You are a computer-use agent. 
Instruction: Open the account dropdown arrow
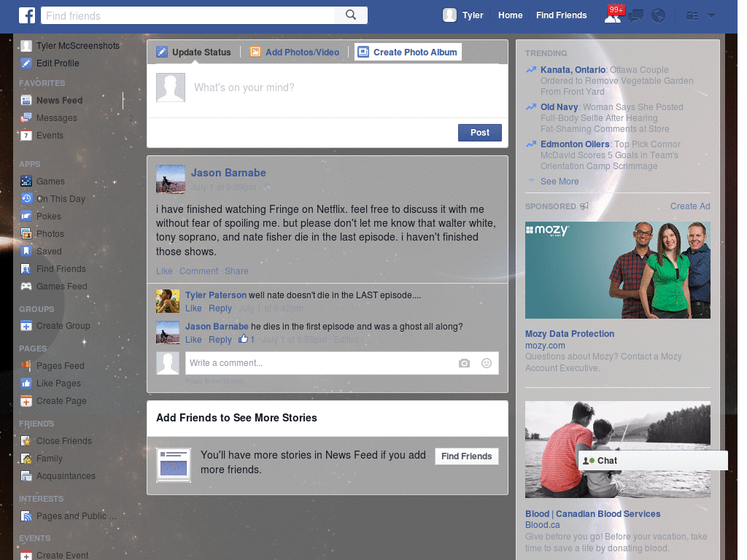pyautogui.click(x=711, y=16)
